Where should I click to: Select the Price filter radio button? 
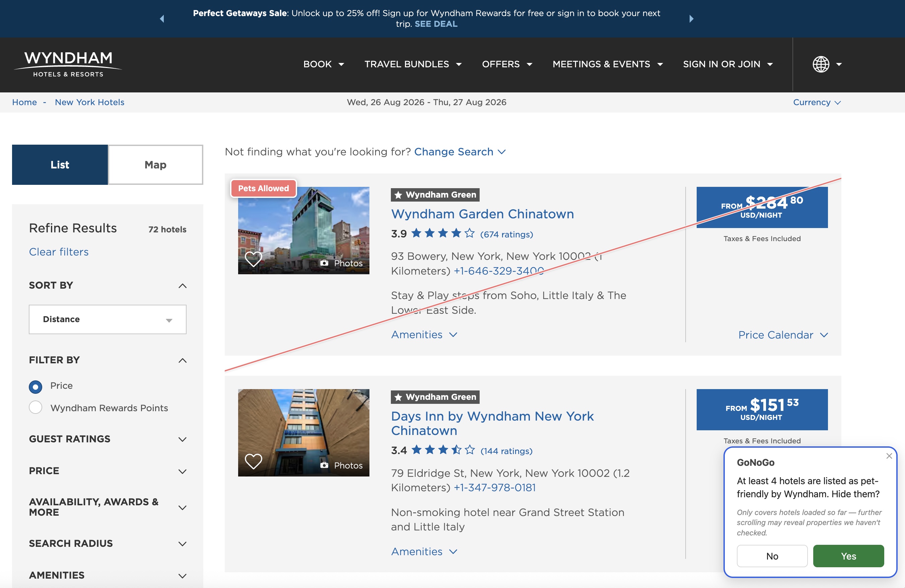click(36, 387)
